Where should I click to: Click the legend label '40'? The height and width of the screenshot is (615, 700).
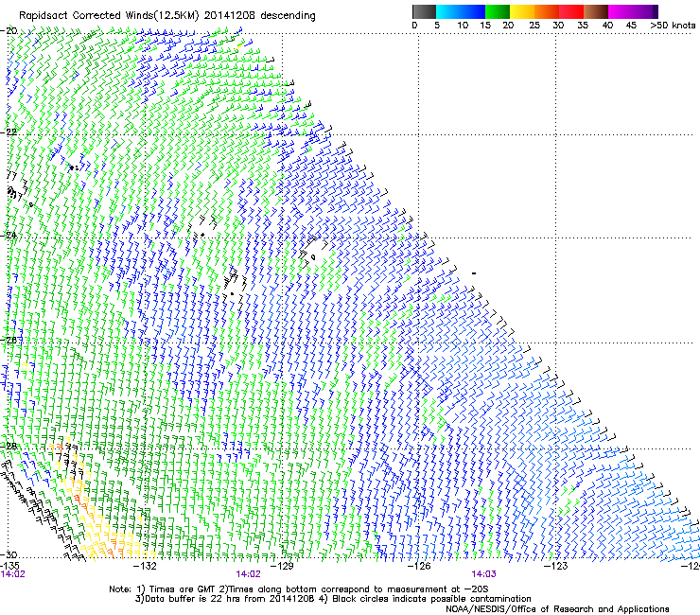point(607,26)
